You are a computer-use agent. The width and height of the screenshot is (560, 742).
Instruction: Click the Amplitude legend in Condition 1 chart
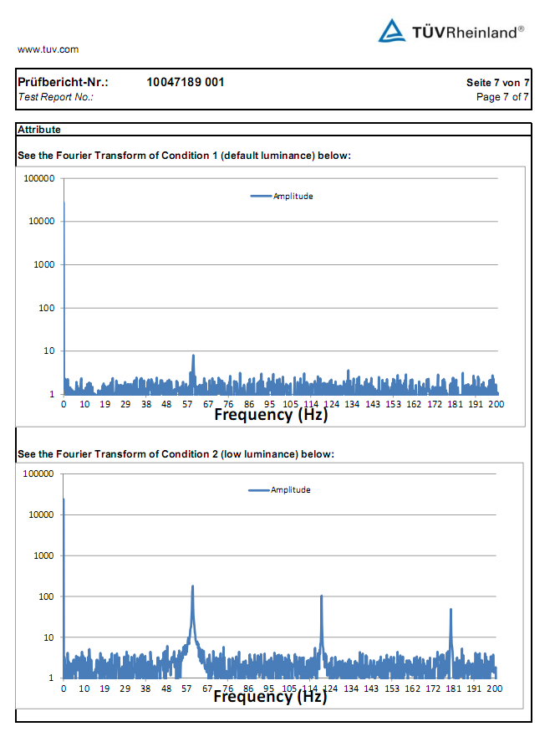click(x=282, y=196)
